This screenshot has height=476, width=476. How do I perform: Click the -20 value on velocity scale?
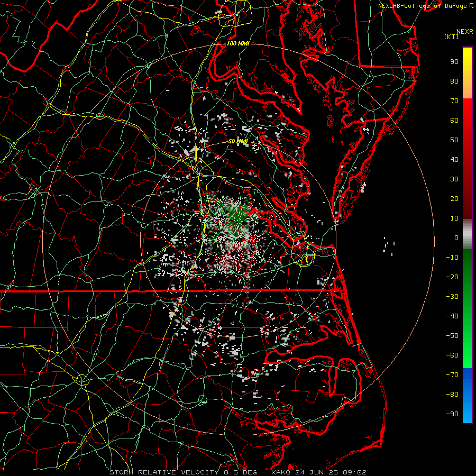[x=452, y=277]
